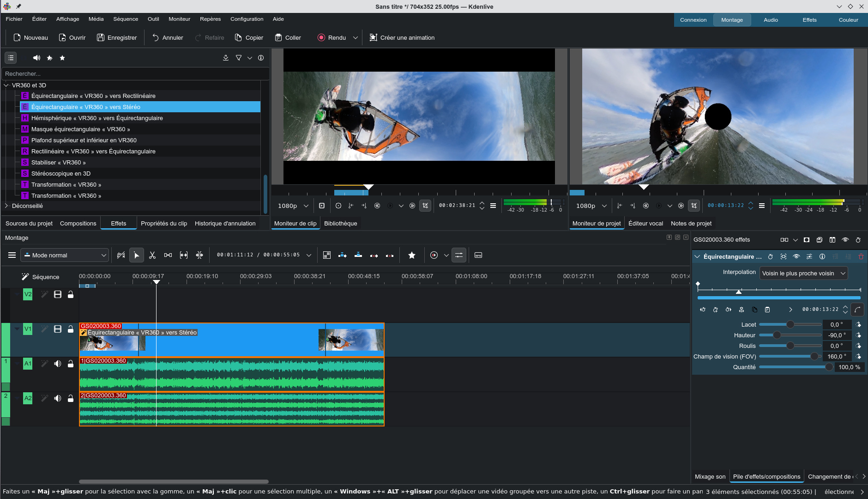
Task: Mute audio track A1 with speaker icon
Action: click(x=58, y=364)
